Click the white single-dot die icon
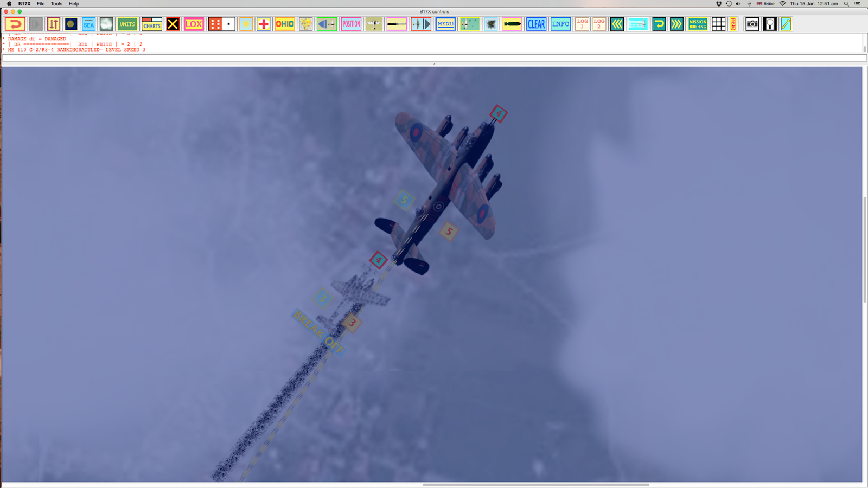 (x=229, y=24)
